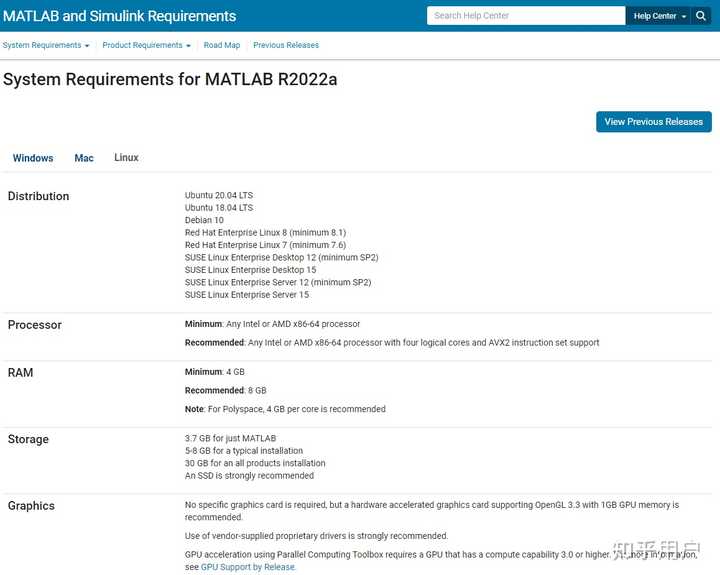The image size is (720, 575).
Task: Switch to the Mac tab
Action: coord(84,158)
